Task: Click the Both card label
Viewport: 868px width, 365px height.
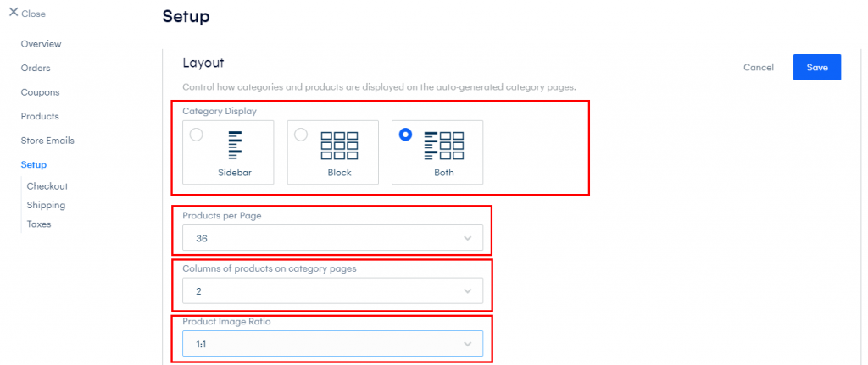Action: pyautogui.click(x=444, y=173)
